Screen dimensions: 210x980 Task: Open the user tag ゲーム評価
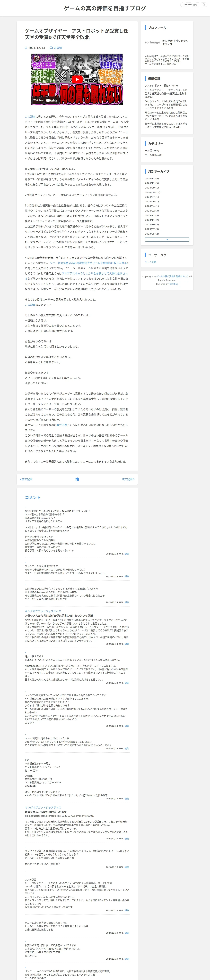150,262
